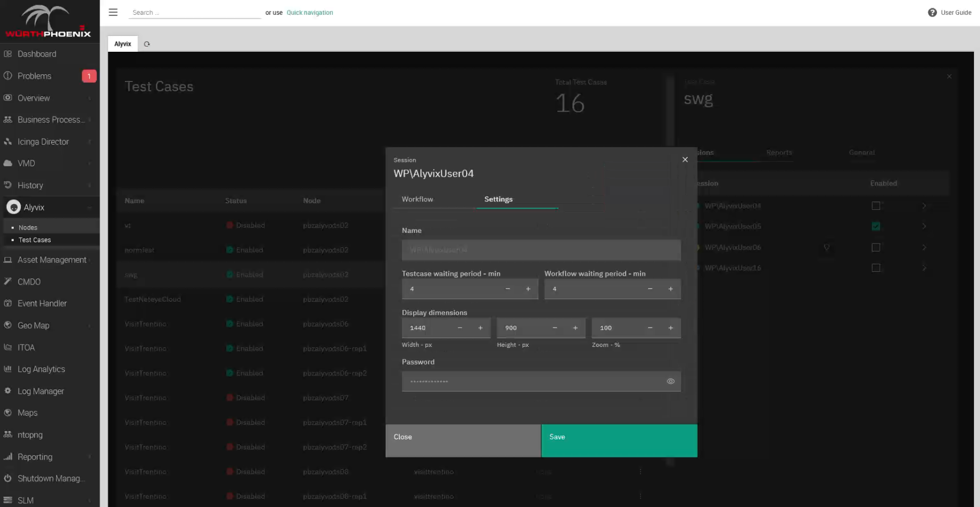Expand the History sidebar submenu
The image size is (980, 507).
89,186
